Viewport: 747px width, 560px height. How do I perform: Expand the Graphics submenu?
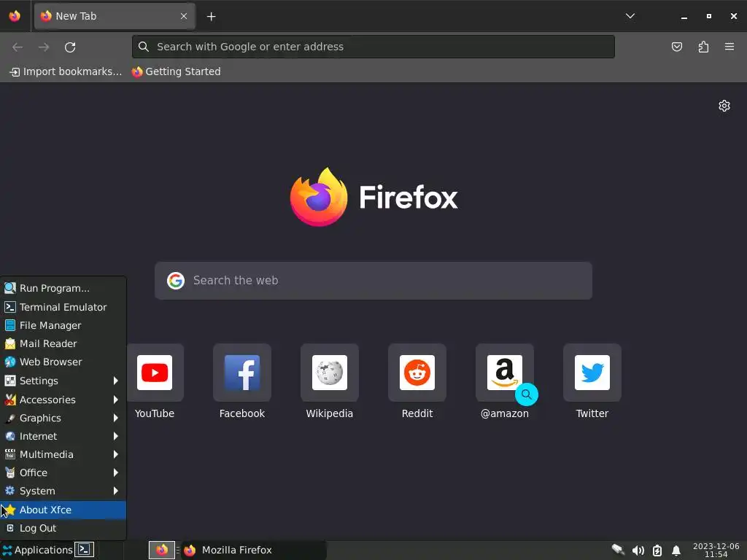pos(63,418)
